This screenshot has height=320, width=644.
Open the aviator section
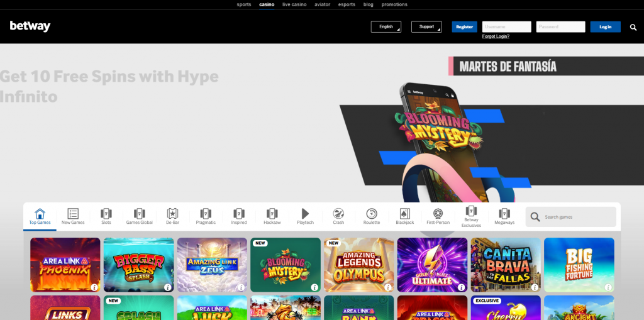point(323,4)
